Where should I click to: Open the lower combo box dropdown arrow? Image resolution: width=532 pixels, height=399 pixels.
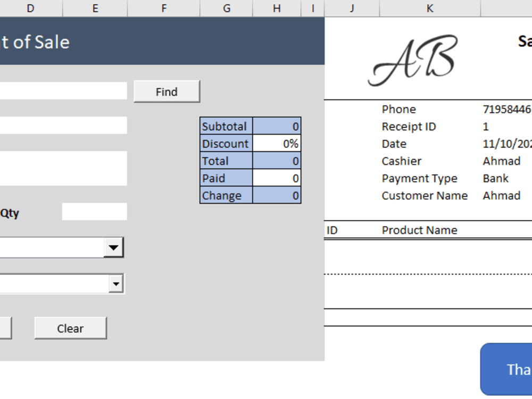(116, 284)
